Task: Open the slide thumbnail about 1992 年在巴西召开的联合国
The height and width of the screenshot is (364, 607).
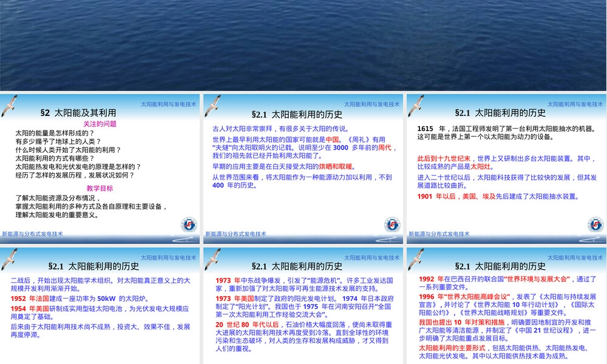Action: pos(507,306)
